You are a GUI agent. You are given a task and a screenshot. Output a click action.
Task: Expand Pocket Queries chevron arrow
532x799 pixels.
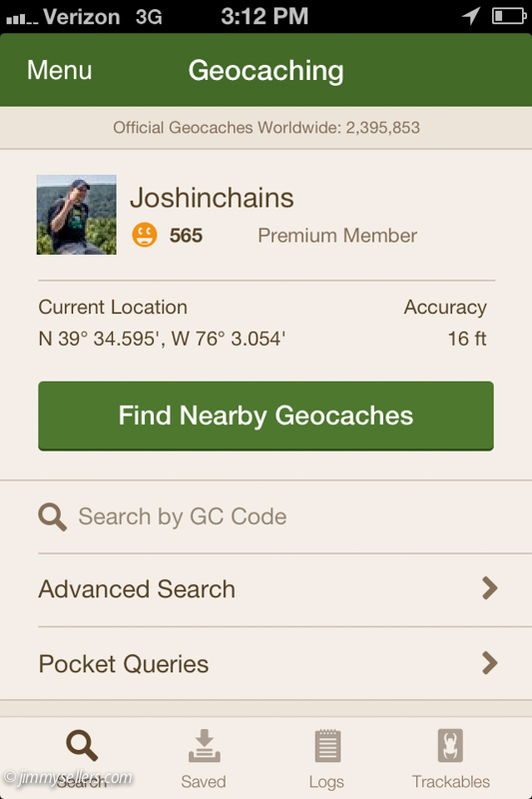[489, 663]
